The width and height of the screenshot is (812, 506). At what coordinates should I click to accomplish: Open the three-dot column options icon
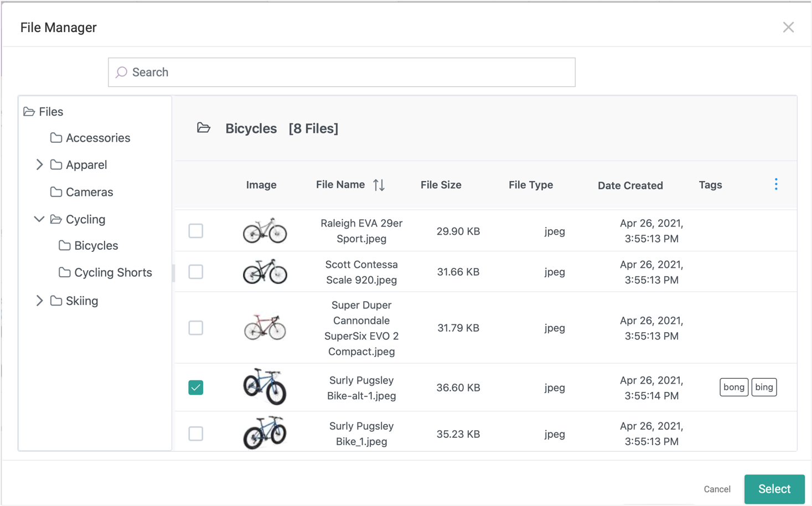tap(775, 184)
